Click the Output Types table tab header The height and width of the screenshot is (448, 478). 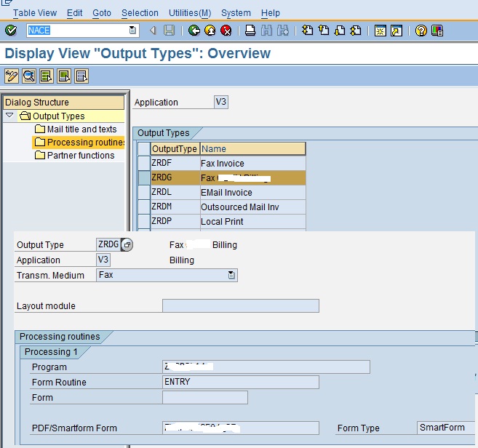[164, 133]
